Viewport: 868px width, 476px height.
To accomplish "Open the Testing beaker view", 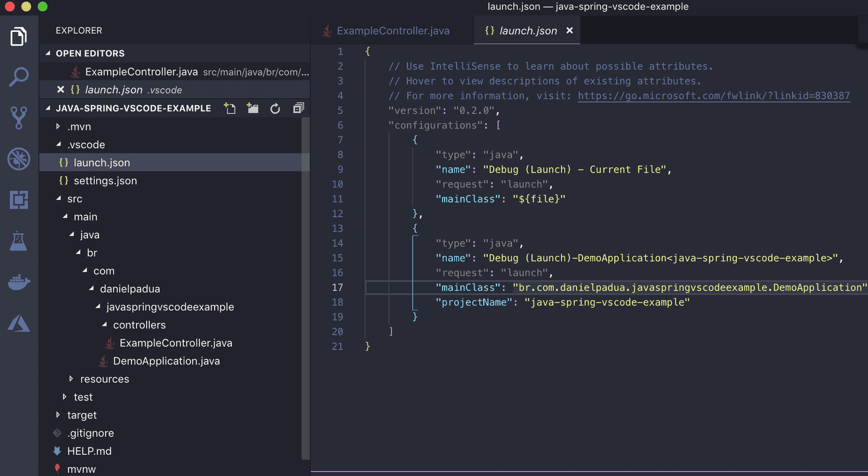I will 19,241.
